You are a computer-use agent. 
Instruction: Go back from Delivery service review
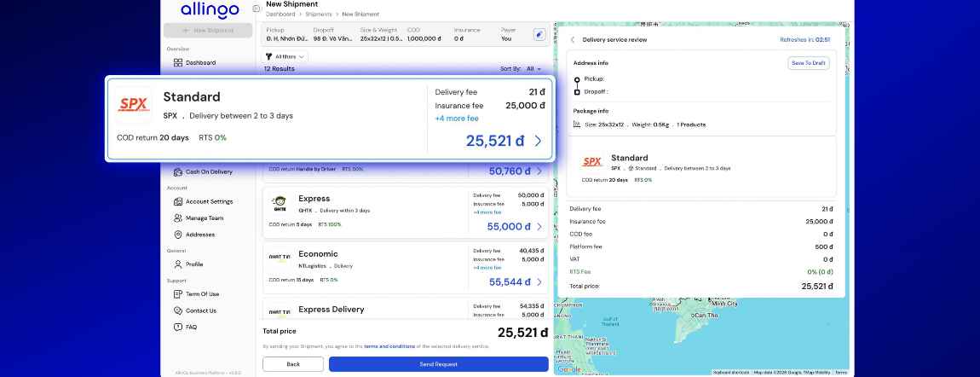click(x=573, y=39)
